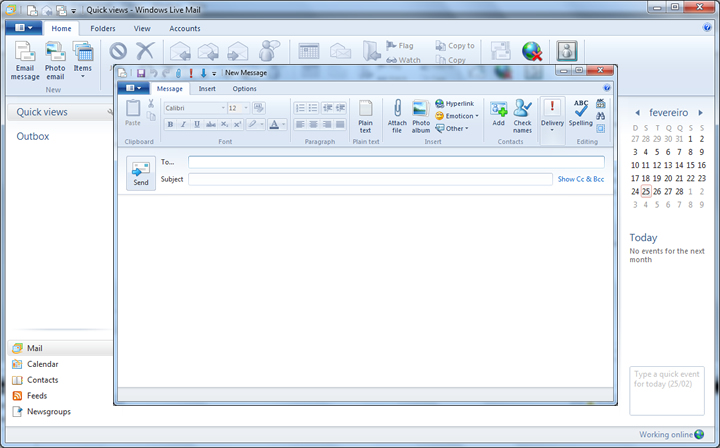Open To... address book button
Screen dimensions: 720x448
(x=168, y=162)
